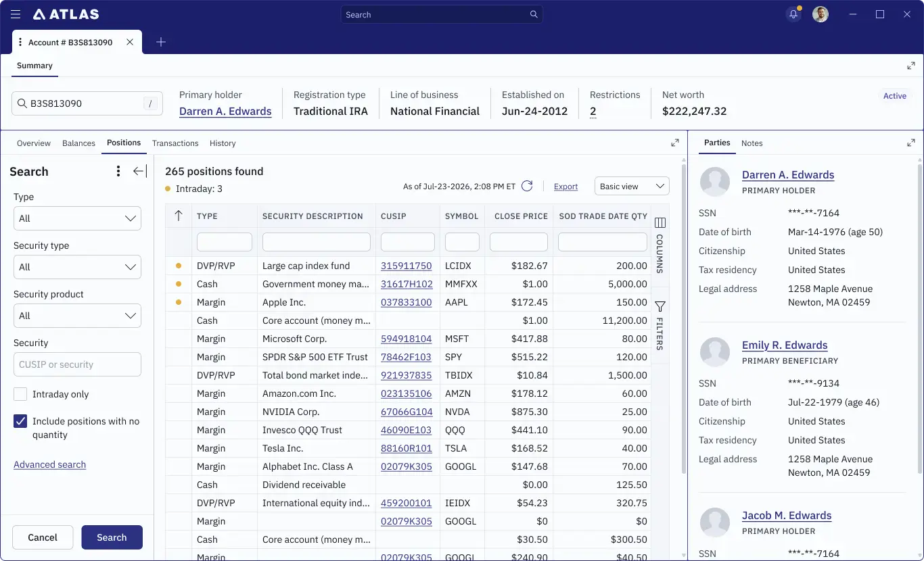This screenshot has height=561, width=924.
Task: Click the account number B3S813090 field
Action: (87, 103)
